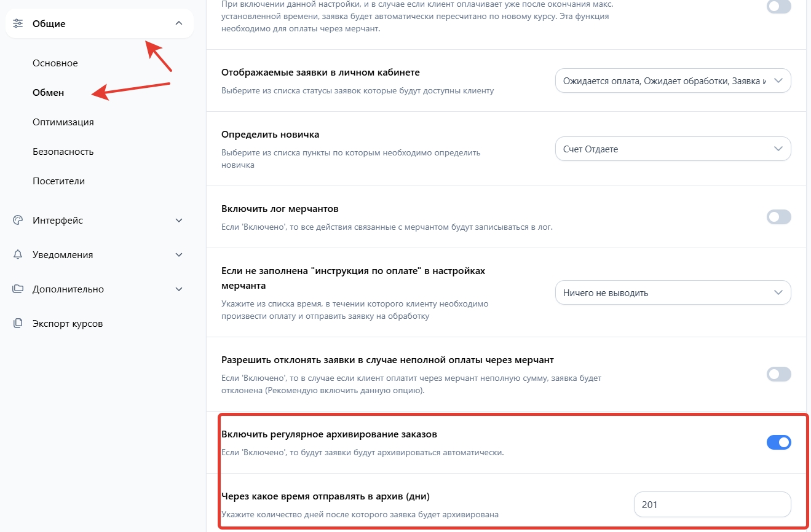Click the palette icon beside Интерфейс

pos(18,221)
